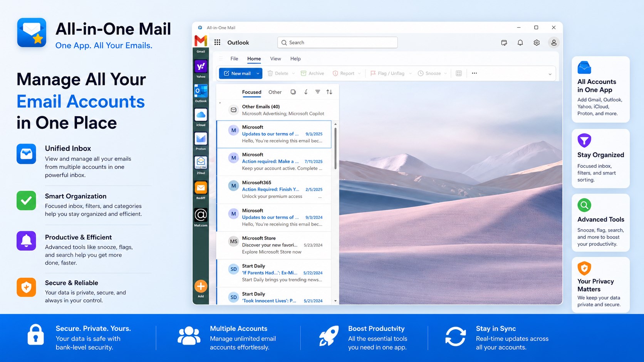Viewport: 644px width, 362px height.
Task: Click the message list scrollbar thumb
Action: 335,148
